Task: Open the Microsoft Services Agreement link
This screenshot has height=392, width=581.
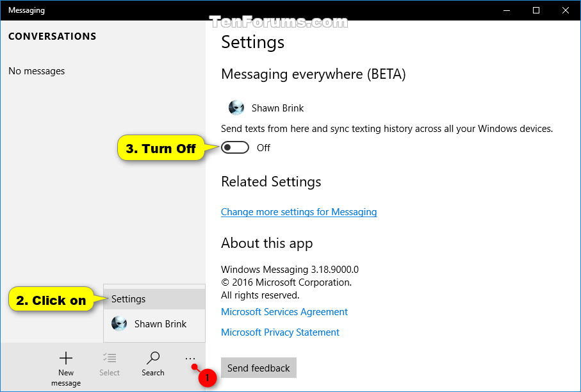Action: coord(284,312)
